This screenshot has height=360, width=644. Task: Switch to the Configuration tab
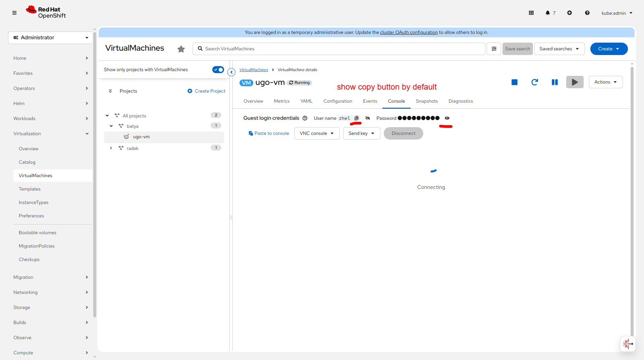(338, 101)
